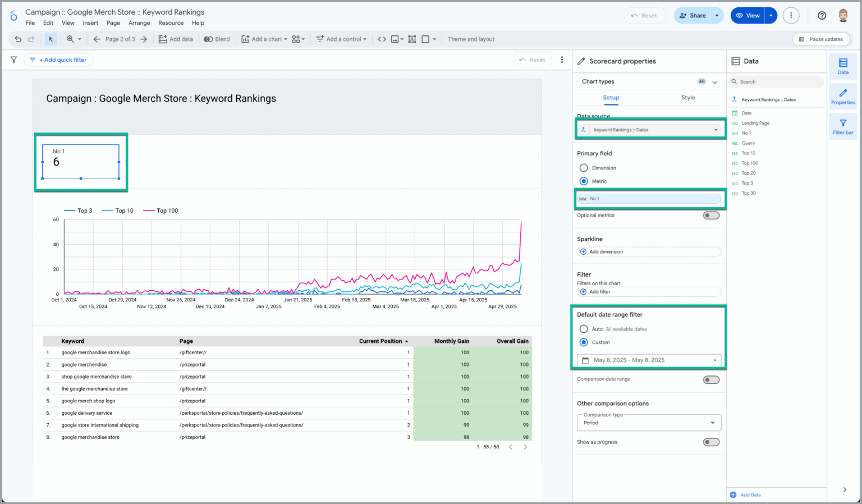Collapse the Chart types section

pyautogui.click(x=715, y=81)
